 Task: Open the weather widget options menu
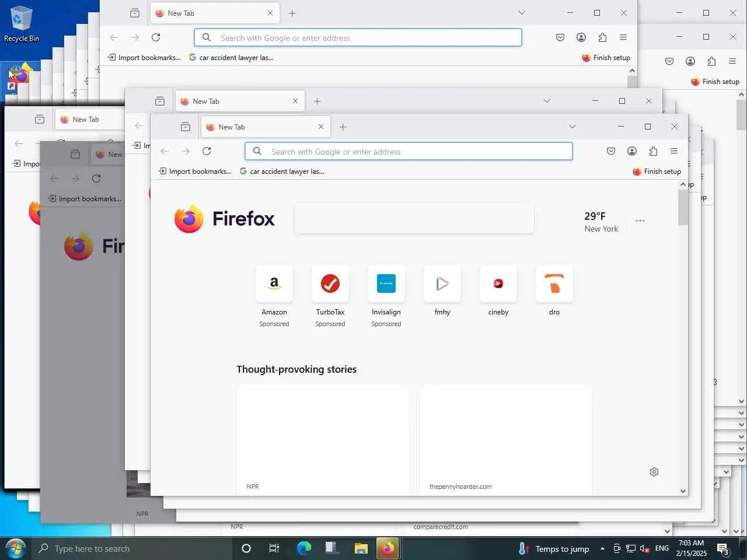point(640,220)
